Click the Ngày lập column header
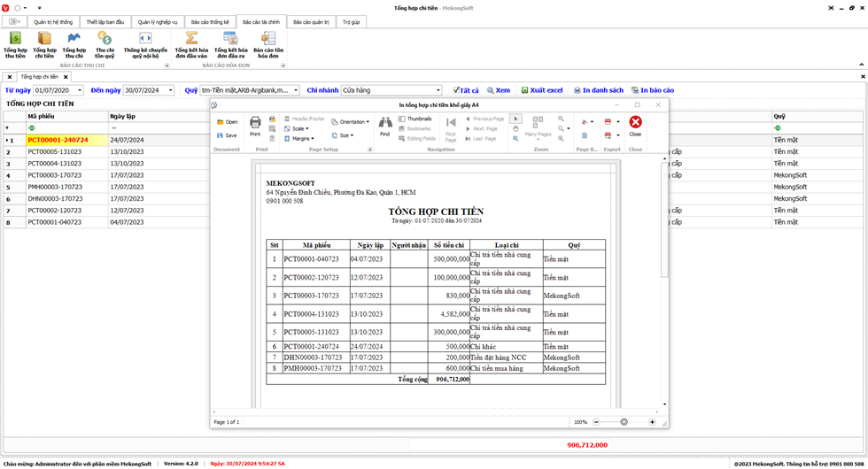Screen dimensions: 868x469 159,116
